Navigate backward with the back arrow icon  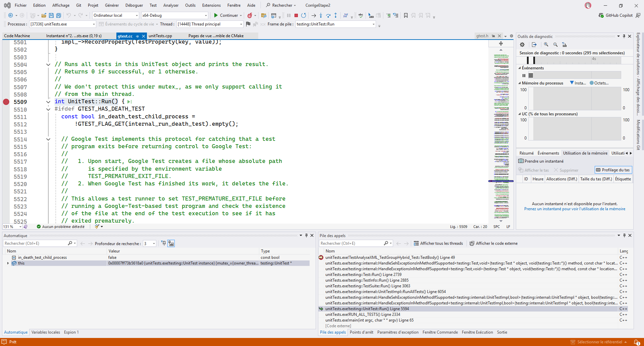[11, 15]
